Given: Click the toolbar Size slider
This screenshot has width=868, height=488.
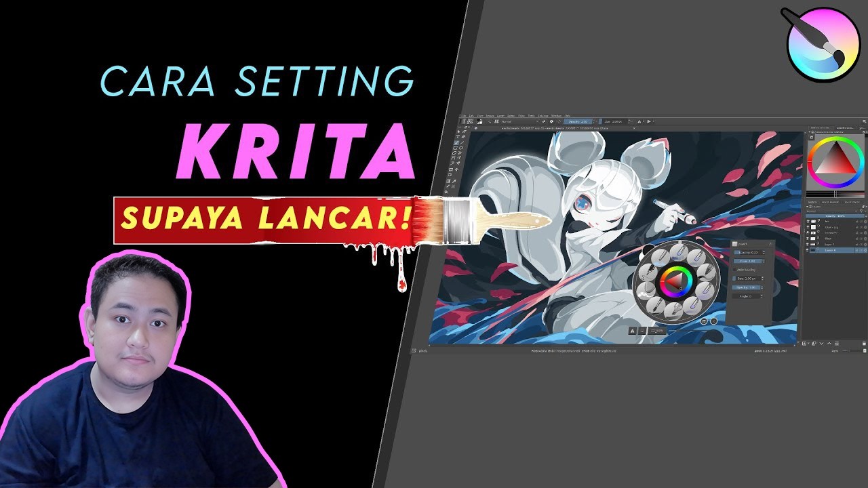Looking at the screenshot, I should (x=613, y=121).
